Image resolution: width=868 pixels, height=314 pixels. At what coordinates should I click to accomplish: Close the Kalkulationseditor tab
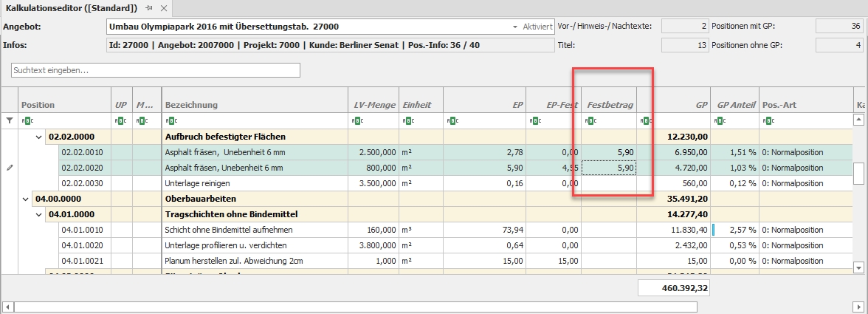(x=164, y=7)
